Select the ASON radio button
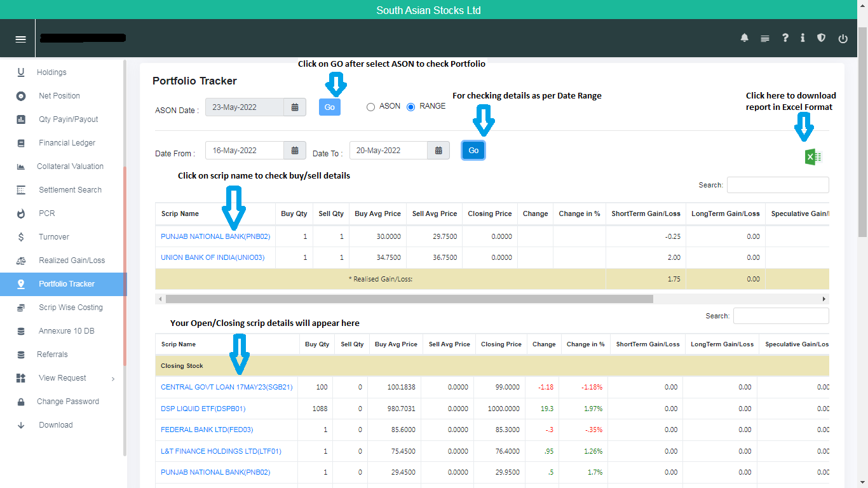 tap(371, 107)
